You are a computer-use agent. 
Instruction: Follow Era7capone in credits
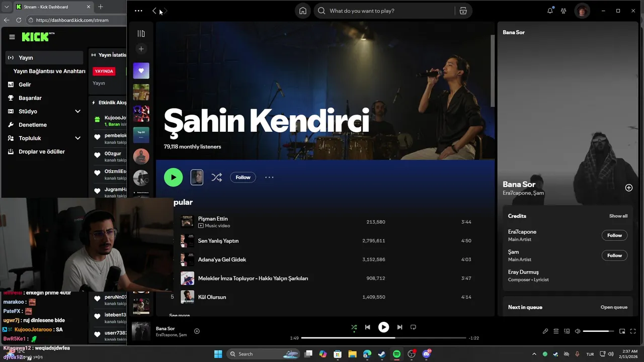click(614, 235)
